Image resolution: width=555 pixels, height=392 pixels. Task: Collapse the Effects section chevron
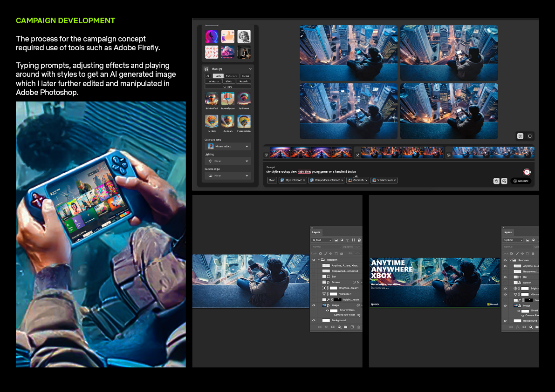click(x=250, y=69)
